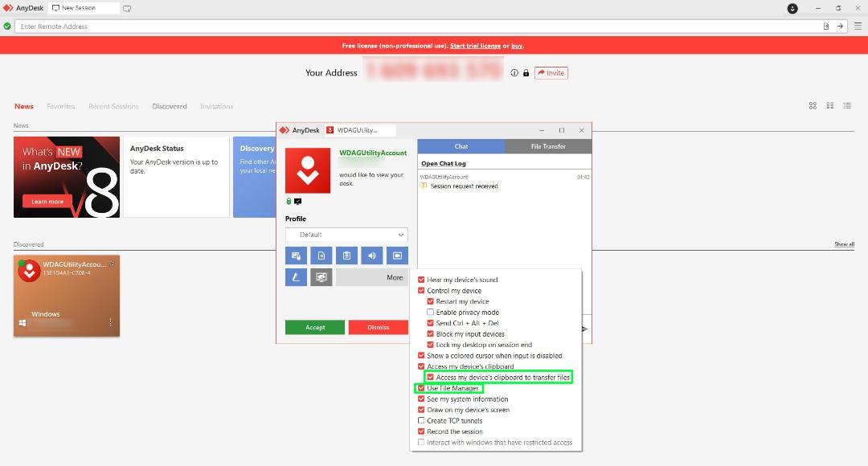This screenshot has width=868, height=466.
Task: Click the buy link in red banner
Action: [x=517, y=46]
